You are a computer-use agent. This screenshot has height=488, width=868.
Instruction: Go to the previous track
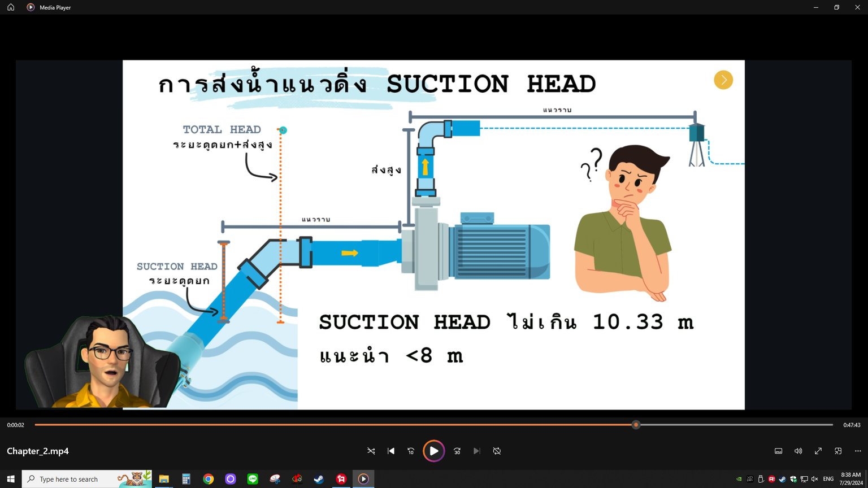click(x=391, y=451)
